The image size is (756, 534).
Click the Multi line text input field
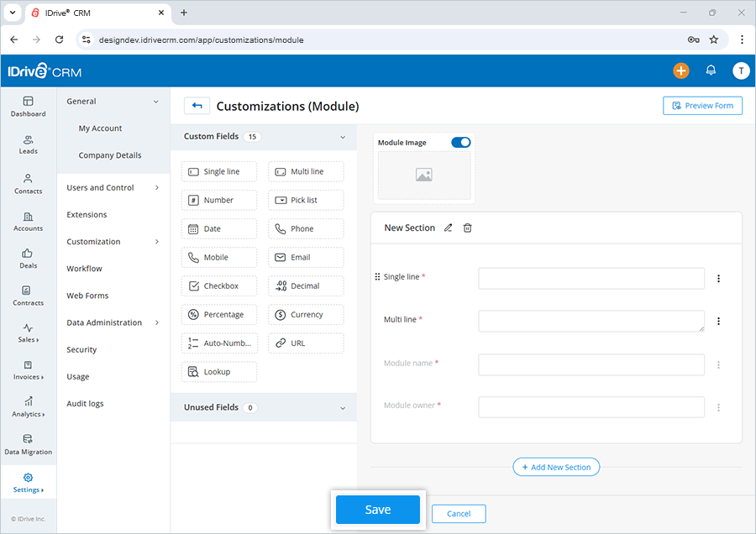pyautogui.click(x=591, y=321)
